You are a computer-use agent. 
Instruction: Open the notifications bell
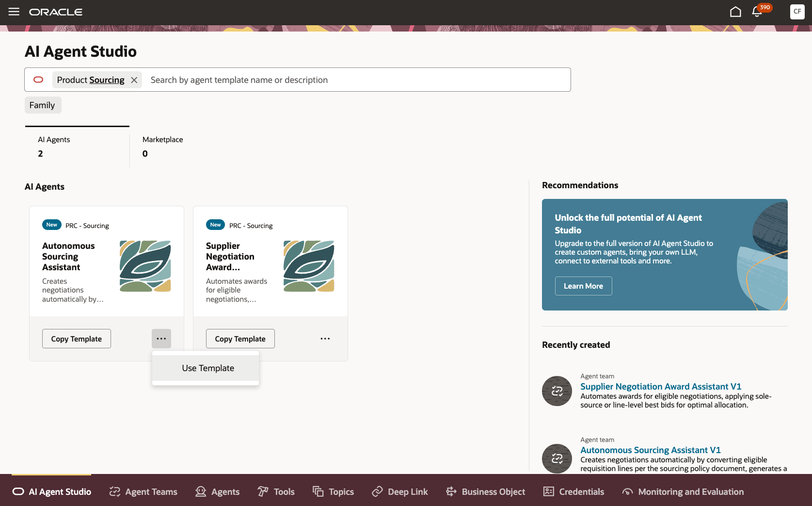757,12
